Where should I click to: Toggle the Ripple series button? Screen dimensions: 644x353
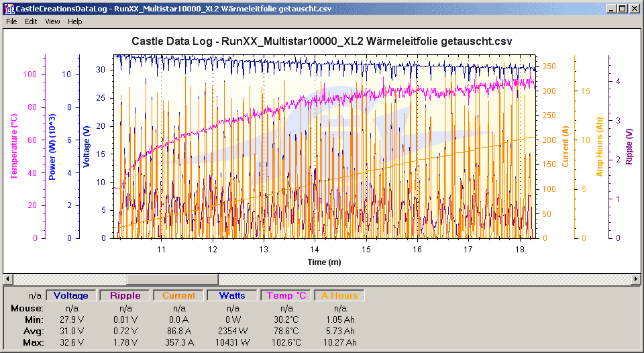click(x=125, y=295)
